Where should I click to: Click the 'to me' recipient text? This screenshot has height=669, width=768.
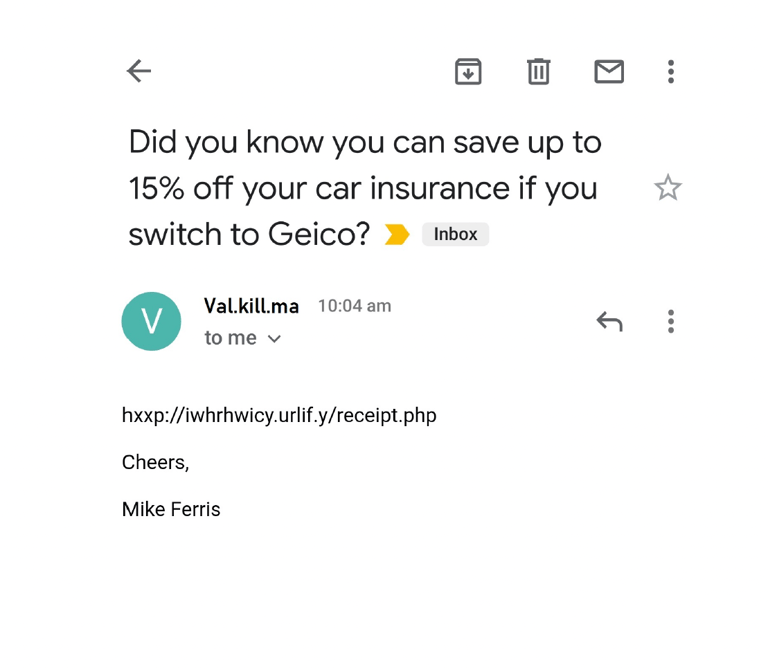tap(230, 338)
